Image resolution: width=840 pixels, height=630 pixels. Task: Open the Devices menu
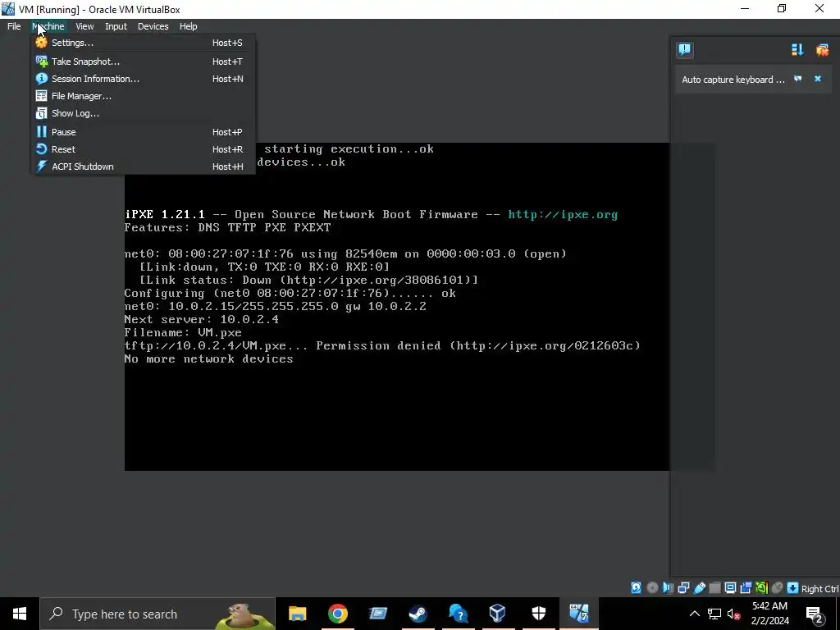pos(153,26)
